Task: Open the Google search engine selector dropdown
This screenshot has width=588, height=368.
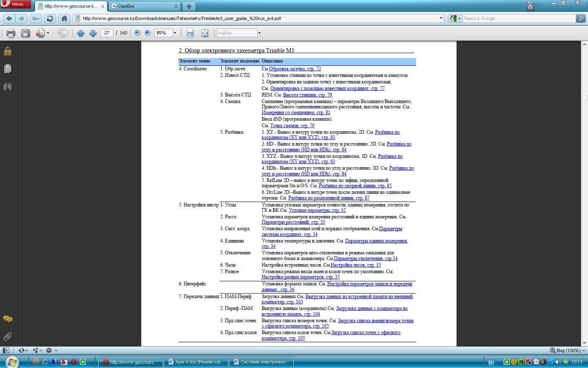Action: (x=455, y=18)
